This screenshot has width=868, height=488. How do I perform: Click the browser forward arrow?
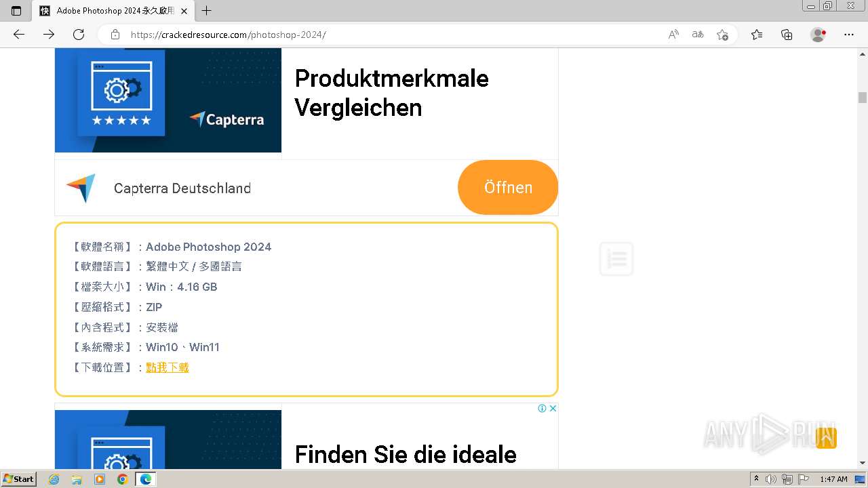point(49,35)
